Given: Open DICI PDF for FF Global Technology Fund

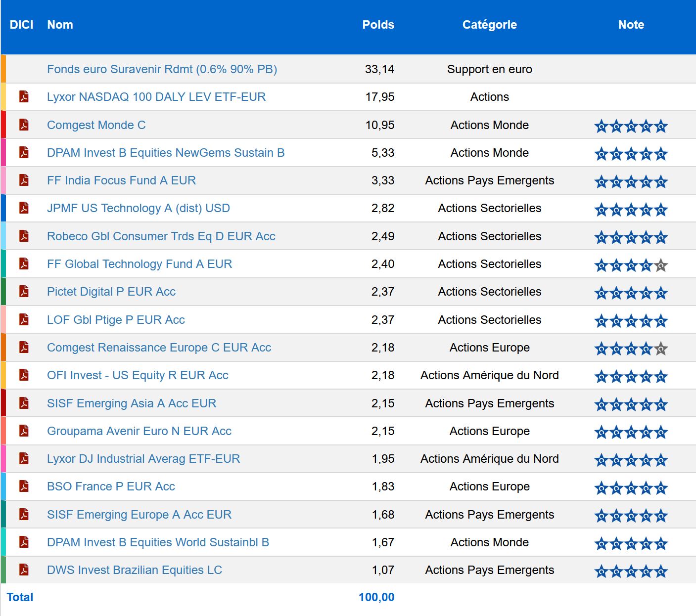Looking at the screenshot, I should (24, 264).
